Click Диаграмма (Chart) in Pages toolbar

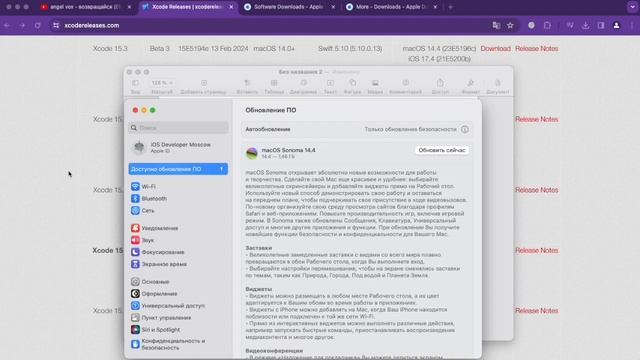tap(303, 87)
